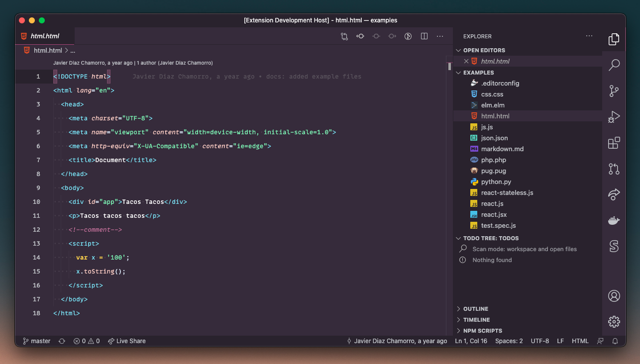This screenshot has height=364, width=640.
Task: Open Source Control view in activity bar
Action: [x=614, y=91]
